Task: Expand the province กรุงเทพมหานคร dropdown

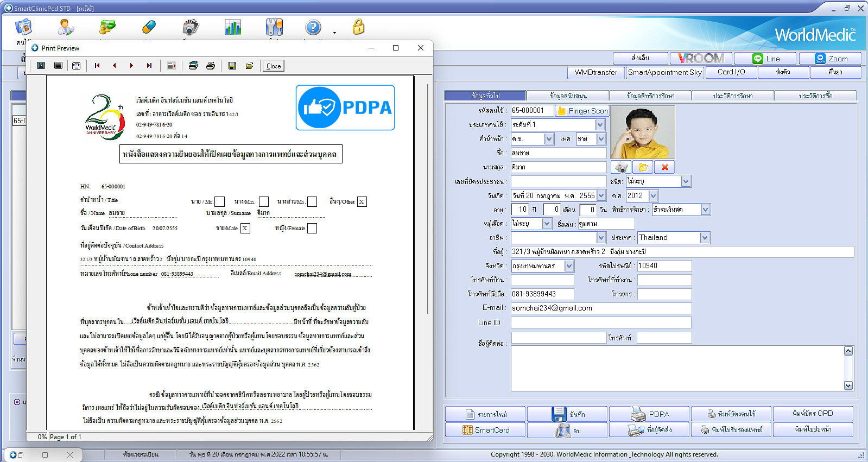Action: click(x=569, y=266)
